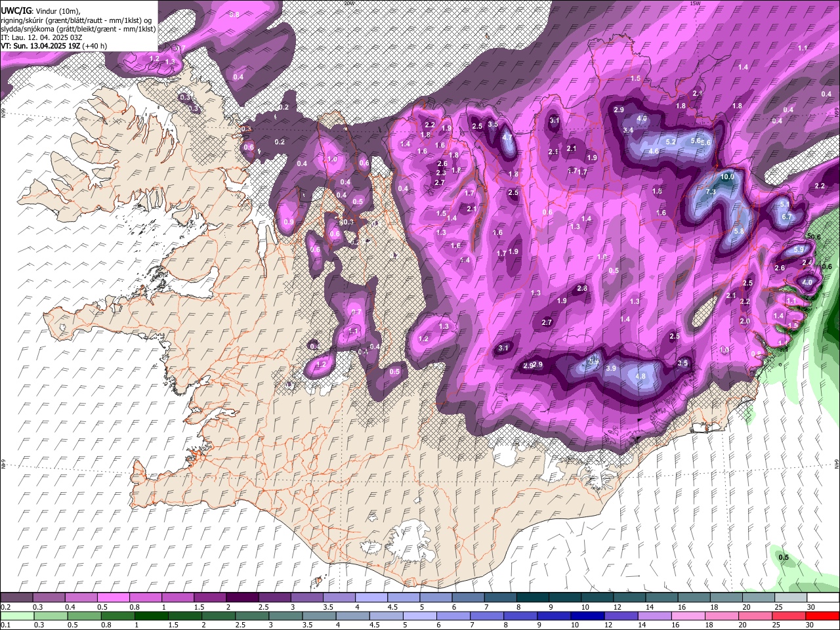Click the 'IT: Lau. 12. 04. 2025 03Z' line
Viewport: 840px width, 630px height.
(x=41, y=37)
